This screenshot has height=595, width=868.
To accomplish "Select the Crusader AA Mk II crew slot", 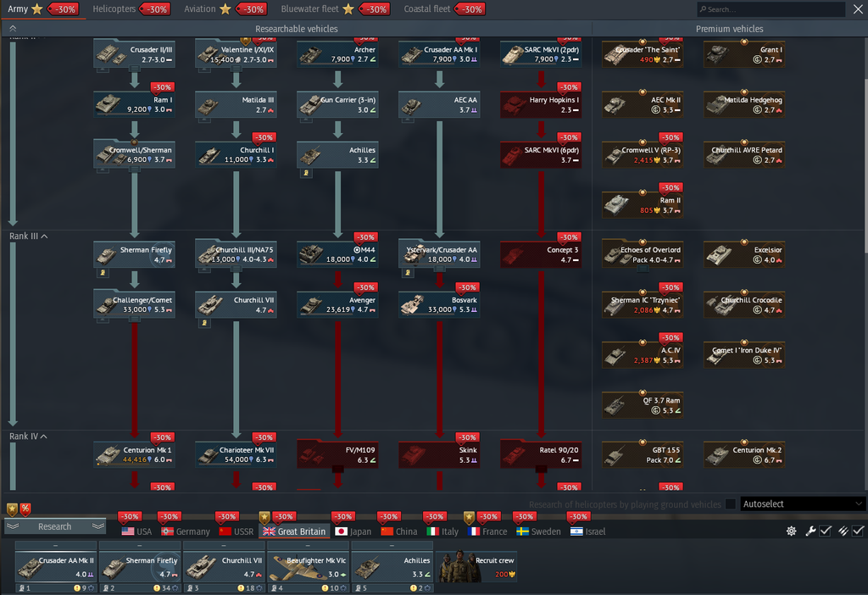I will [x=56, y=567].
